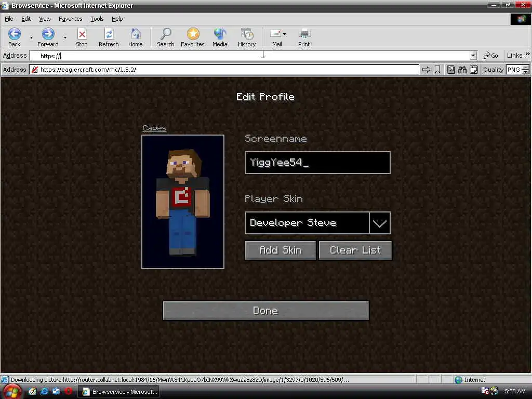This screenshot has height=399, width=532.
Task: Open the Windows Start button
Action: [11, 392]
